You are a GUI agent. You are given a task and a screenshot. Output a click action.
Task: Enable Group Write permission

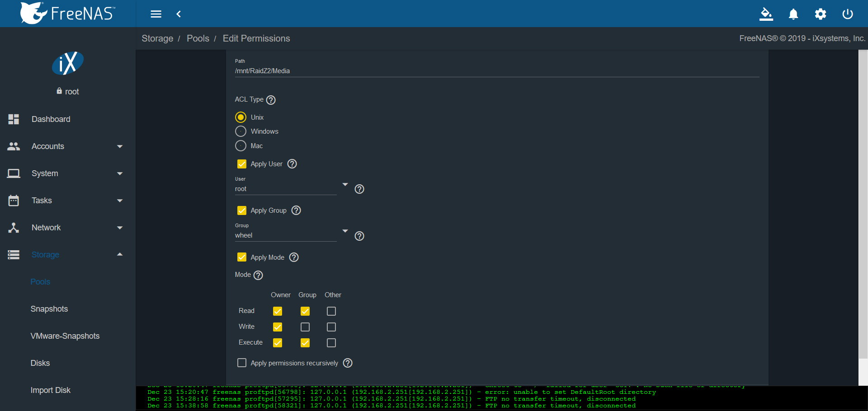point(305,327)
